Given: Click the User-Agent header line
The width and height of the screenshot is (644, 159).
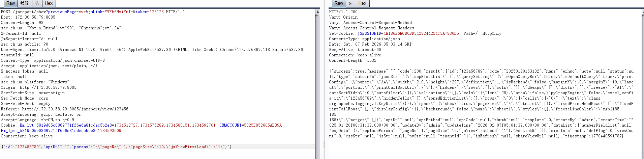Looking at the screenshot, I should tap(152, 50).
